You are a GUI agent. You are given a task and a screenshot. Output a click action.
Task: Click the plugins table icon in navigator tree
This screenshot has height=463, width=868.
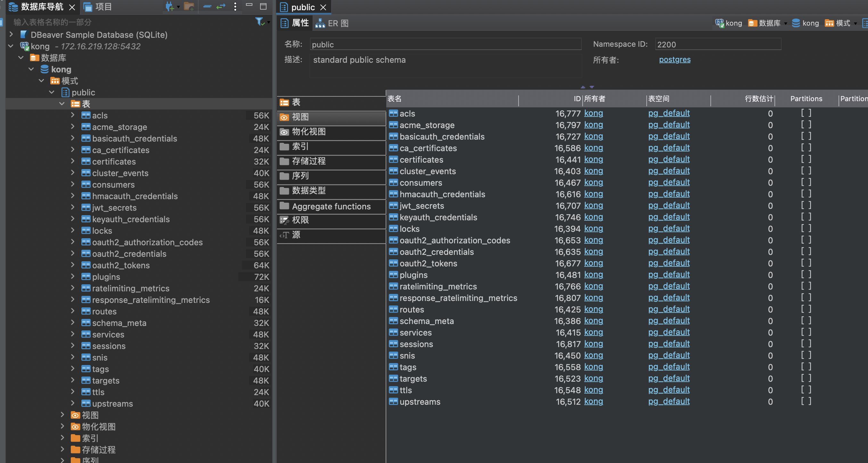(x=86, y=277)
